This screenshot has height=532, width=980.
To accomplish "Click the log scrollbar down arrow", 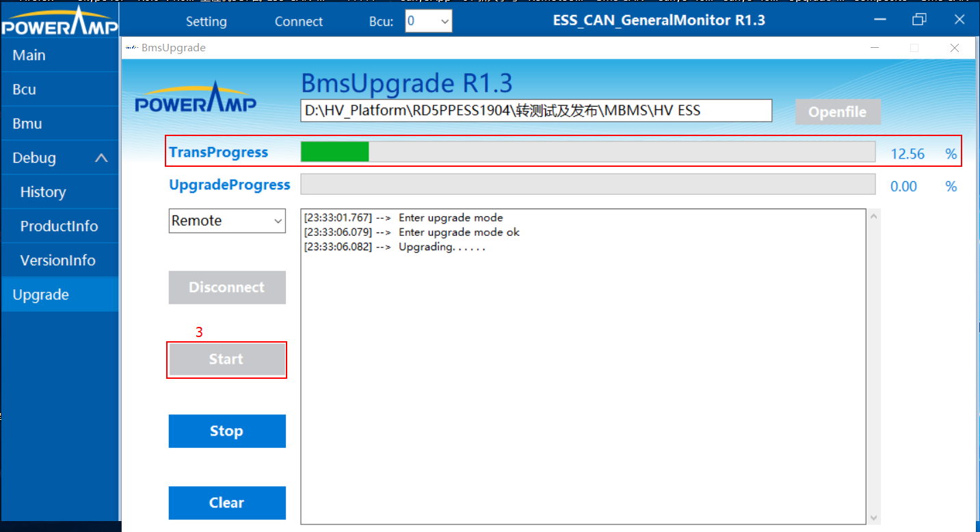I will point(873,518).
